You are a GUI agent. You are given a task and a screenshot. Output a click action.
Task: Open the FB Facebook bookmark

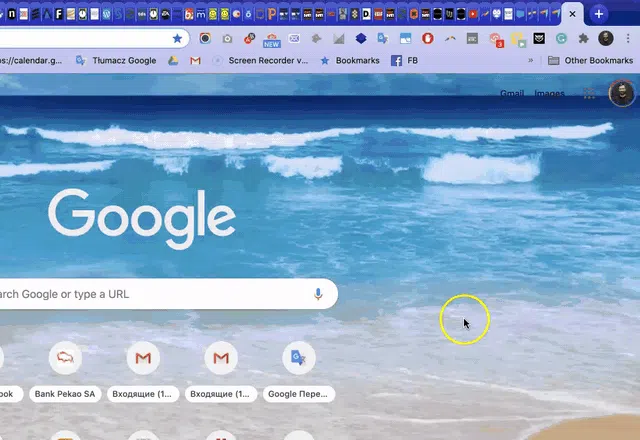point(404,60)
